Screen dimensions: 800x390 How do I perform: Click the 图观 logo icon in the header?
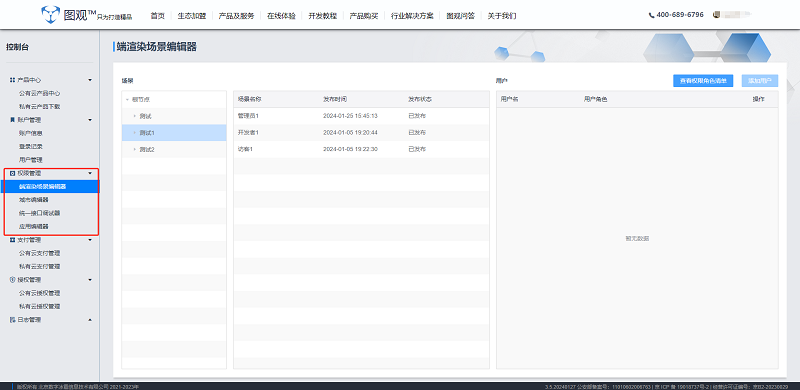51,15
